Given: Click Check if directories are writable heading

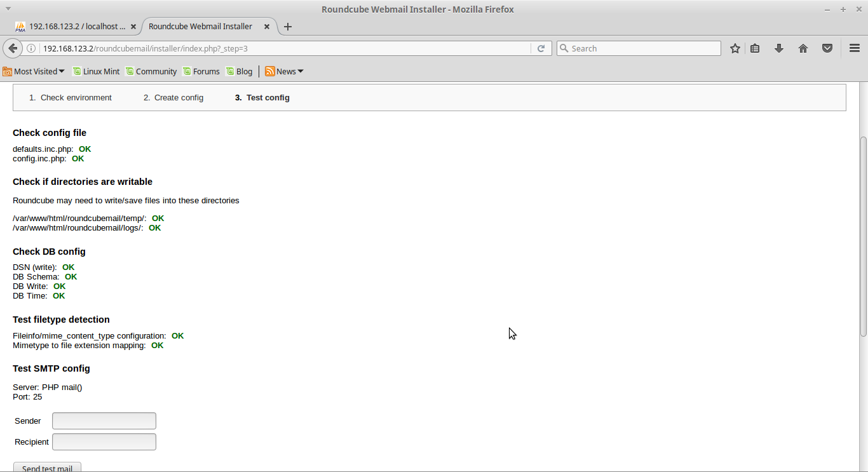Looking at the screenshot, I should 83,182.
